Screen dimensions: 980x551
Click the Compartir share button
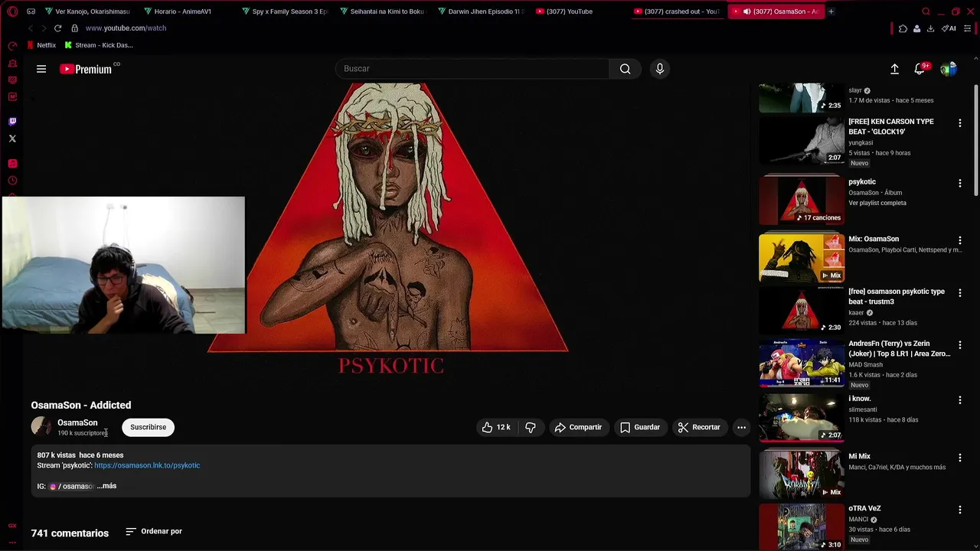click(578, 427)
